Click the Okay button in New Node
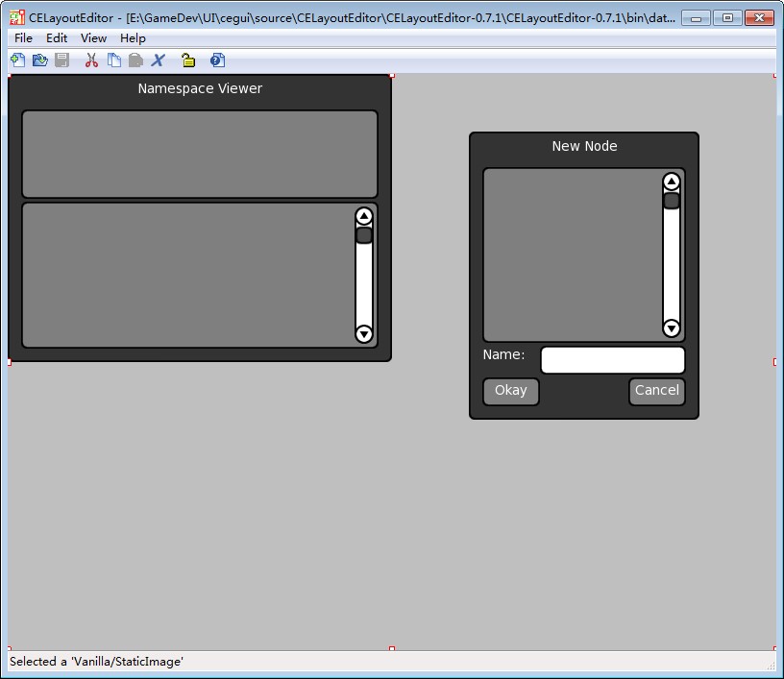The height and width of the screenshot is (679, 784). click(x=511, y=391)
